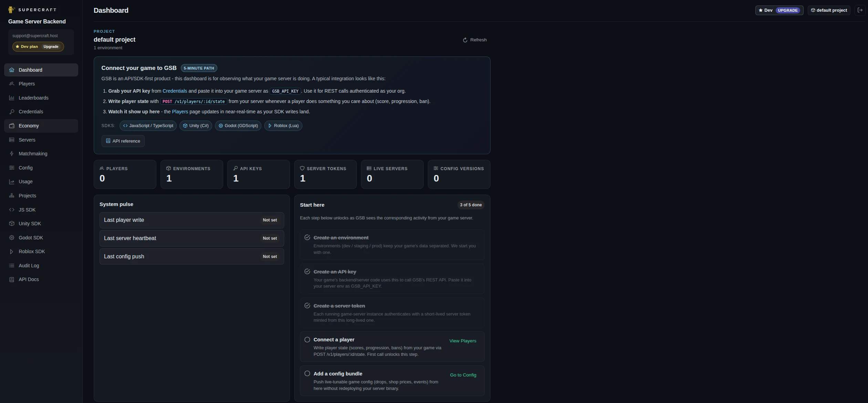
Task: Select Usage from the sidebar
Action: (41, 182)
